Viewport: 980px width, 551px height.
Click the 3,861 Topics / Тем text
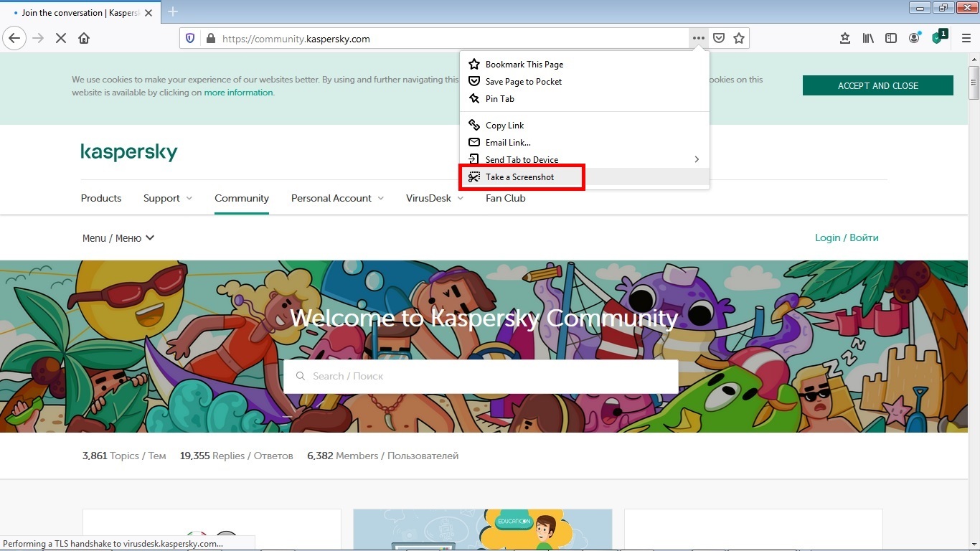124,456
